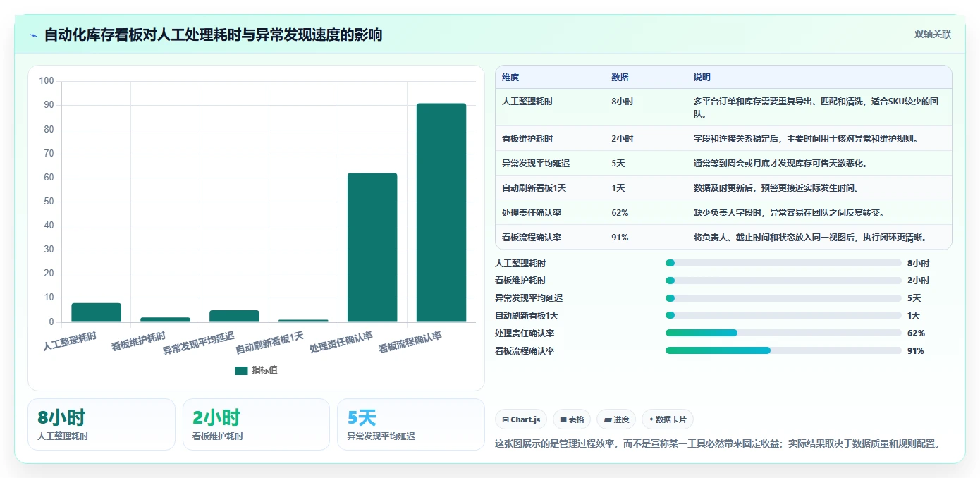
Task: Click the Chart.js tag chip
Action: (521, 419)
